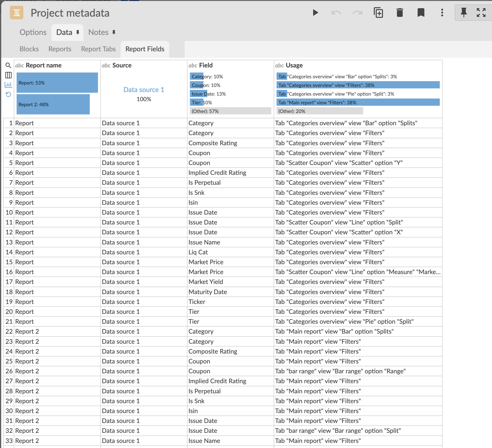Screen dimensions: 492x448
Task: Toggle the column histogram chart icon
Action: 8,85
